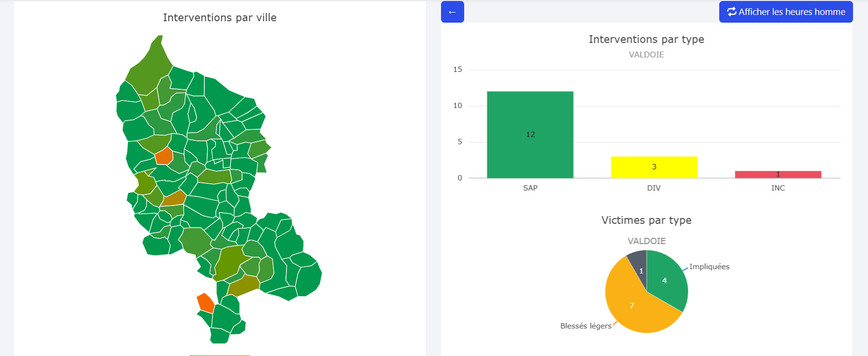Click the red INC bar

pyautogui.click(x=778, y=175)
